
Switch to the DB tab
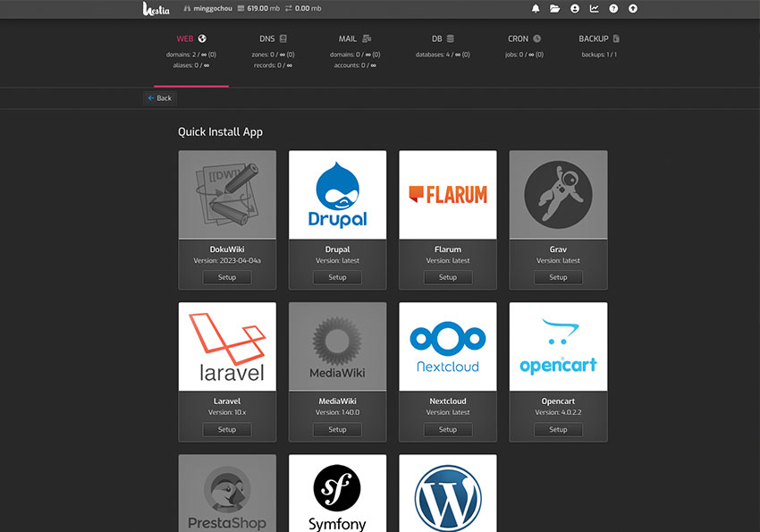(x=443, y=38)
